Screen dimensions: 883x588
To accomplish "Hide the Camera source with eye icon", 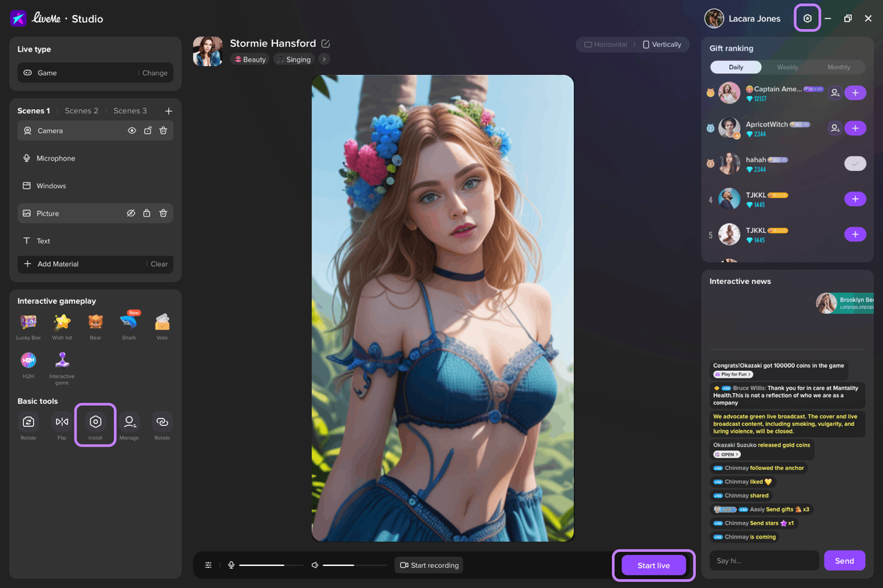I will [x=132, y=131].
